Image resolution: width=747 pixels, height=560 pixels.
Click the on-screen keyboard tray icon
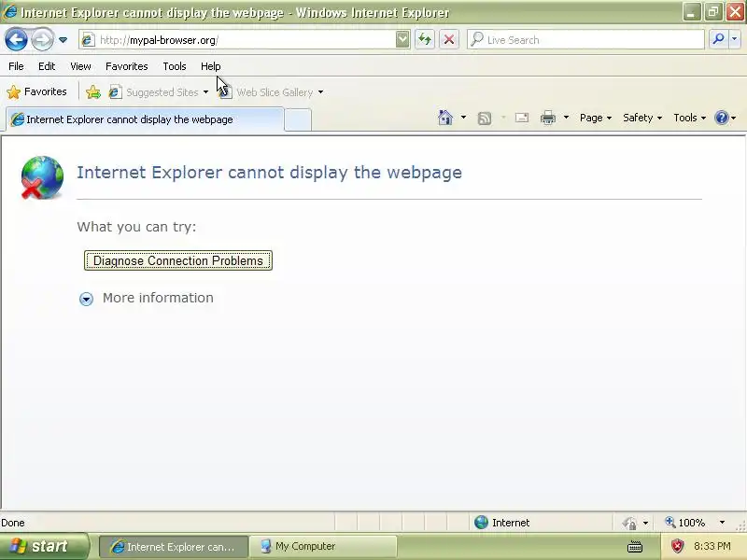[x=635, y=547]
